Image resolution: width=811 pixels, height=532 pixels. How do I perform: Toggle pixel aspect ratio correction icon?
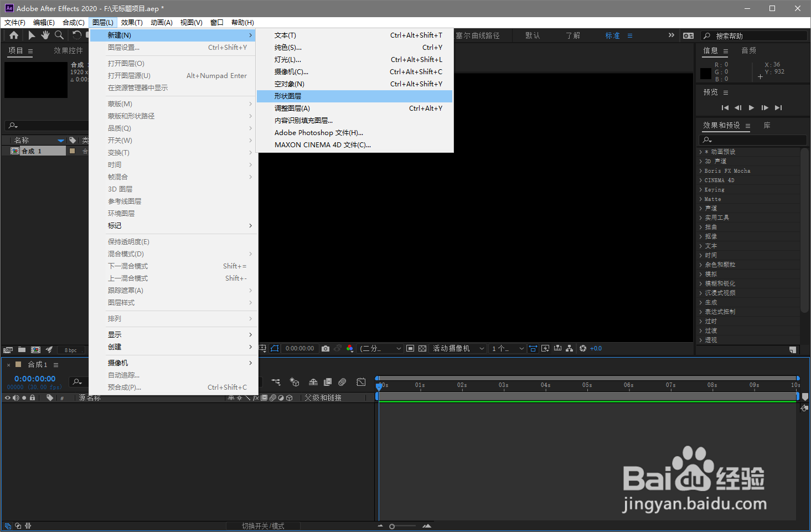(x=533, y=348)
